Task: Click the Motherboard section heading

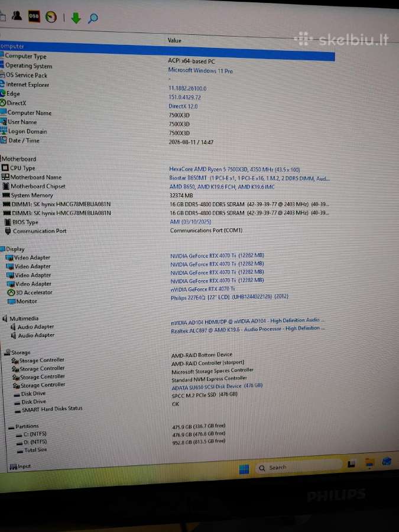Action: click(x=19, y=159)
